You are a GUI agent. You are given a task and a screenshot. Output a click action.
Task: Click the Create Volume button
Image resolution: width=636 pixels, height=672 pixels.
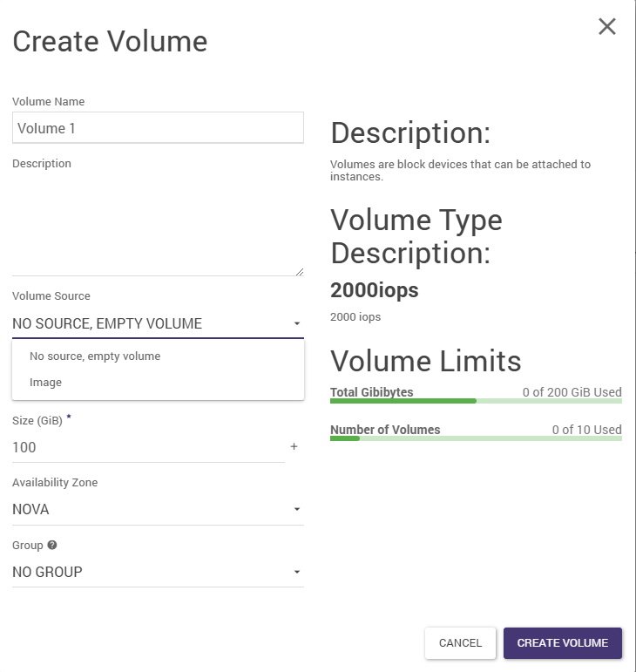(x=562, y=643)
